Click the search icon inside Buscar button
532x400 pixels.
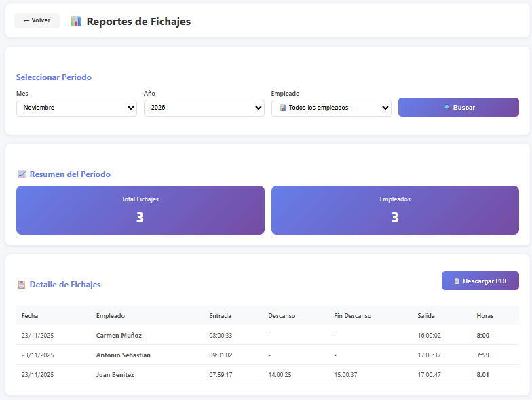pyautogui.click(x=446, y=107)
